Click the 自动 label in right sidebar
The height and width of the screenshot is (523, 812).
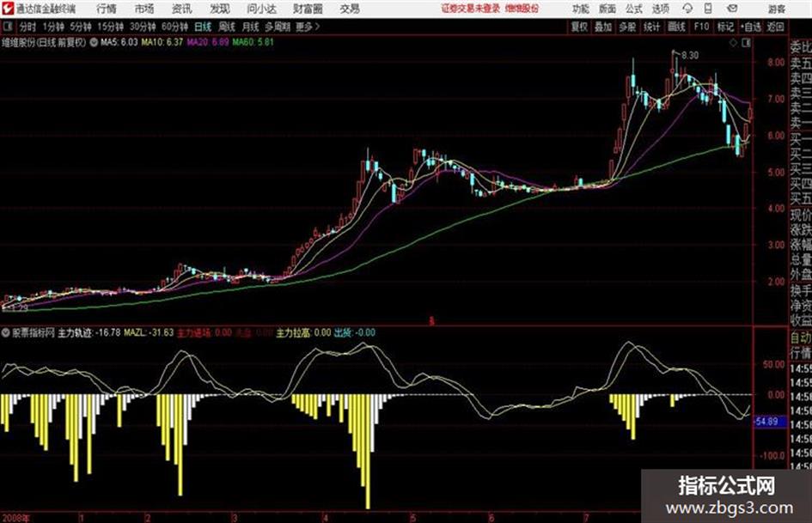[801, 338]
